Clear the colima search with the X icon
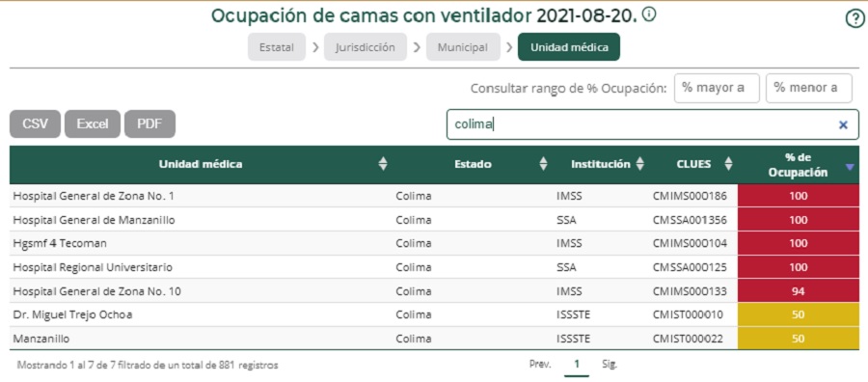 (x=843, y=125)
